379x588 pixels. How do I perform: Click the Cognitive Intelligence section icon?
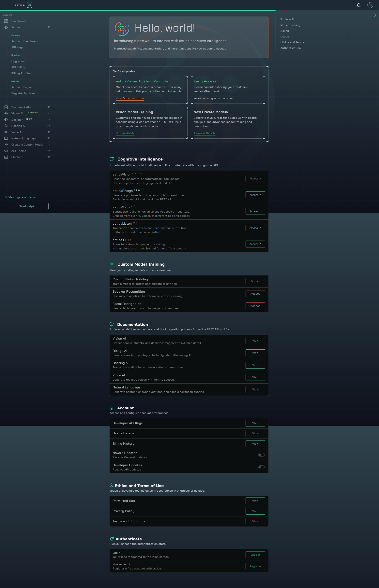click(x=112, y=159)
